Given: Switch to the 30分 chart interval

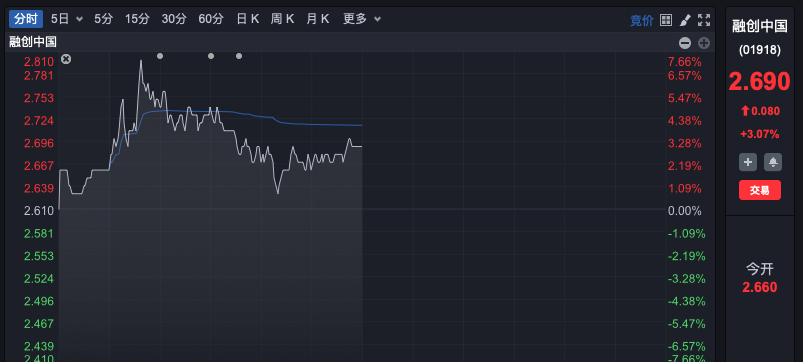Looking at the screenshot, I should tap(174, 19).
